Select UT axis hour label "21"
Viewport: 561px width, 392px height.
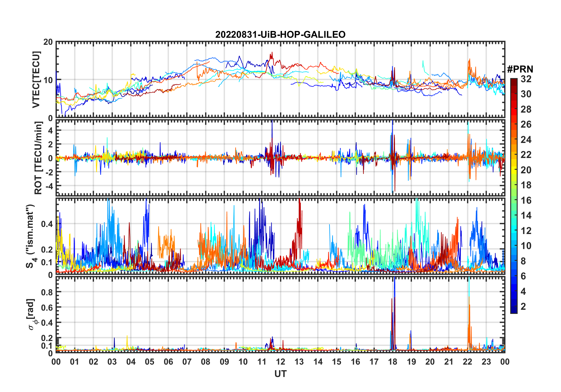tap(449, 362)
